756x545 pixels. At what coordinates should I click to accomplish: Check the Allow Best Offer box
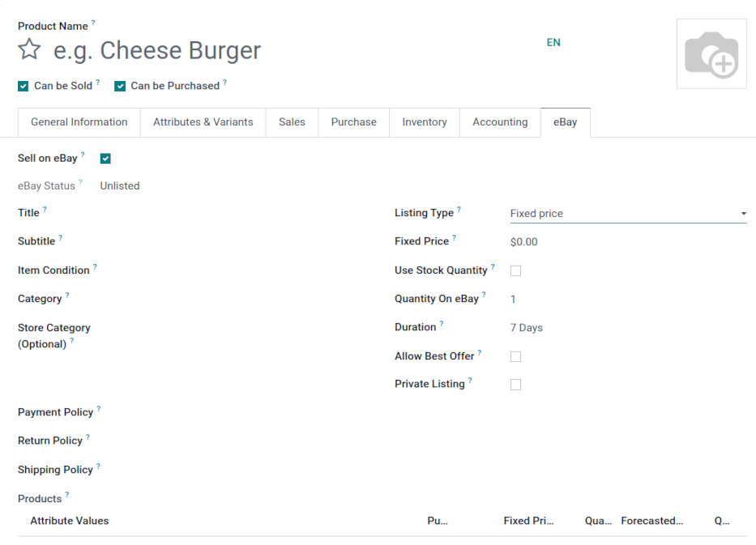click(515, 356)
